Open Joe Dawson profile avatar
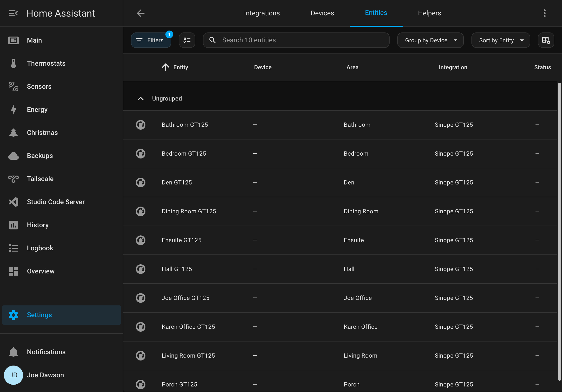Screen dimensions: 562x392 13,375
